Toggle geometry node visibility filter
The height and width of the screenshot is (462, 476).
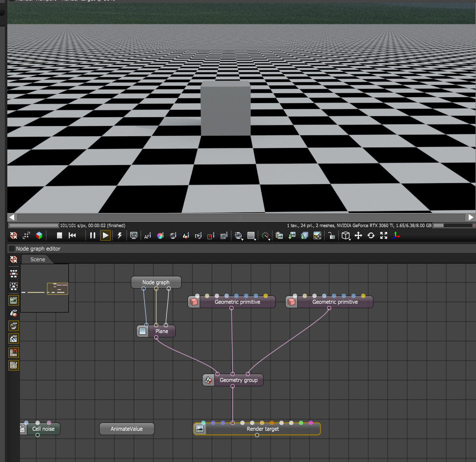tap(14, 313)
